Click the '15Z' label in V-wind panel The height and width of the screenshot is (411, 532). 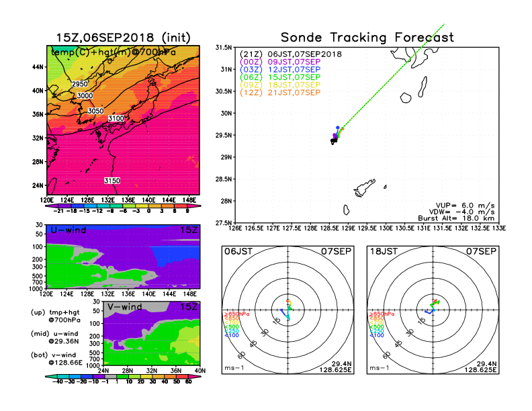[x=189, y=307]
